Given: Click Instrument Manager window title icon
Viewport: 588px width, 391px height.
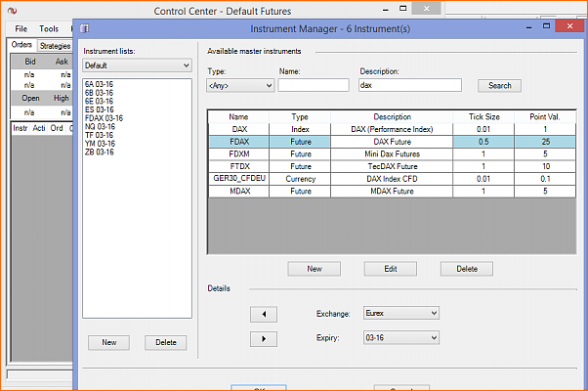Looking at the screenshot, I should [x=85, y=28].
